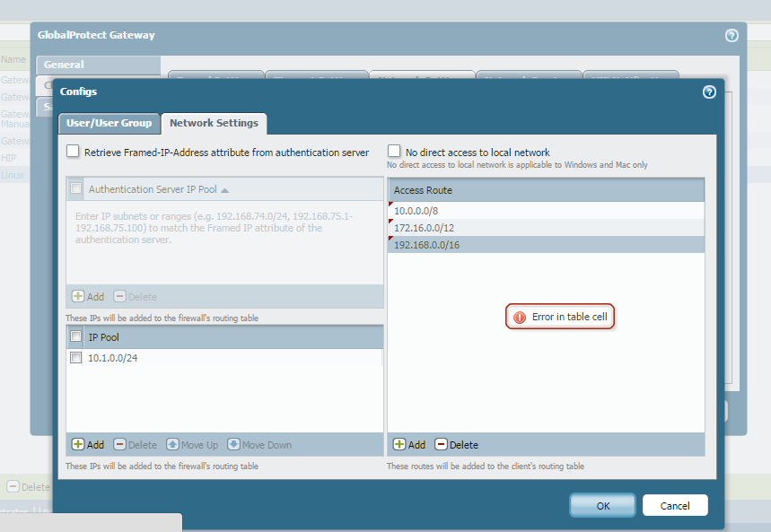Click the Access Route column header
The width and height of the screenshot is (771, 532).
[546, 190]
